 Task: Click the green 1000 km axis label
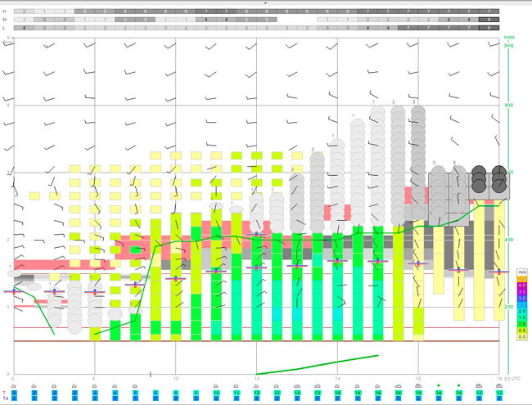point(508,38)
